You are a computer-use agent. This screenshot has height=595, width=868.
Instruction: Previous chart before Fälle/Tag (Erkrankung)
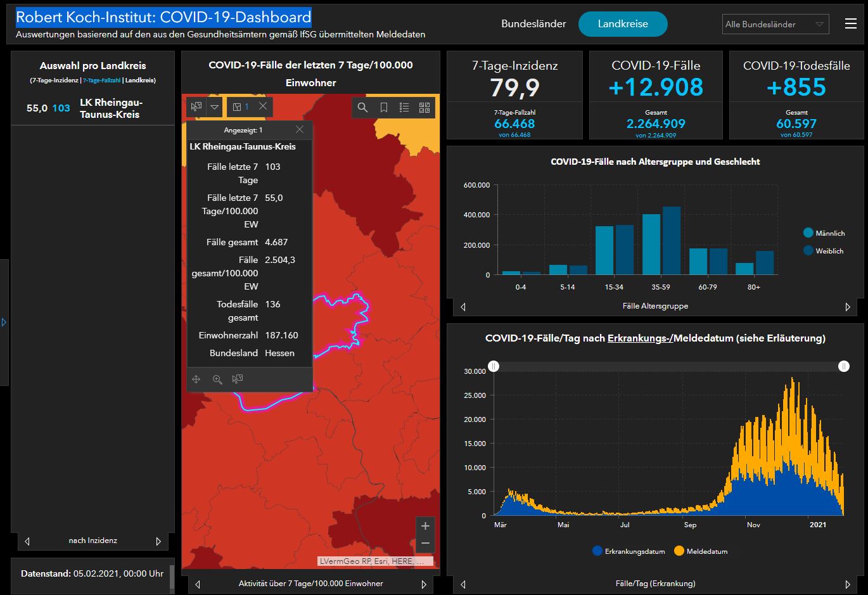point(463,584)
